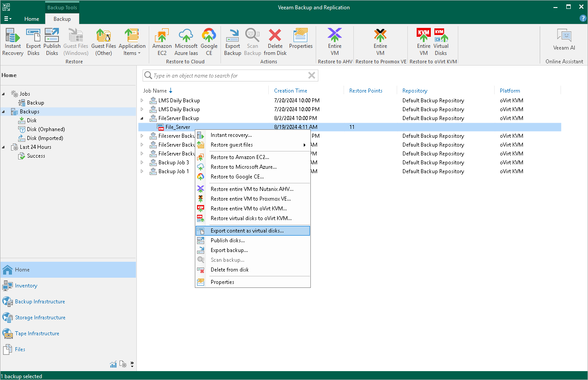Select Success under Last 24 Hours
This screenshot has height=380, width=588.
[x=36, y=156]
